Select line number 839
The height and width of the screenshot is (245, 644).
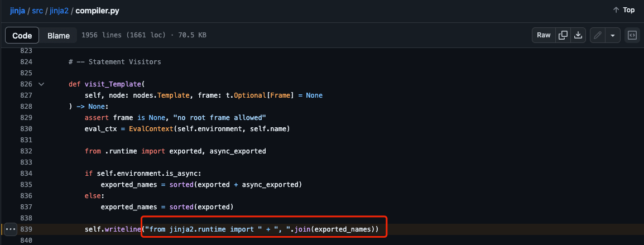tap(26, 229)
